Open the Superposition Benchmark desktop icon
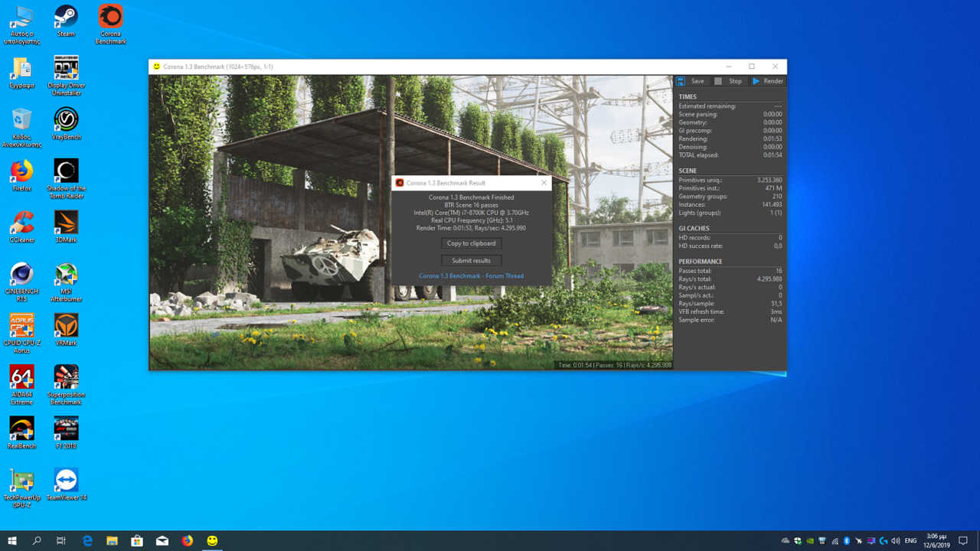The height and width of the screenshot is (551, 980). tap(66, 385)
